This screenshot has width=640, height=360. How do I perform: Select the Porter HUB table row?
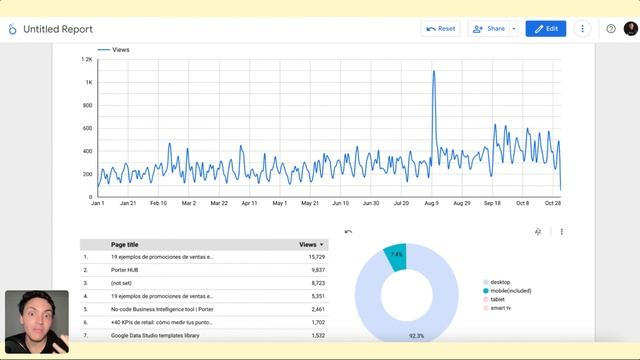pos(204,270)
